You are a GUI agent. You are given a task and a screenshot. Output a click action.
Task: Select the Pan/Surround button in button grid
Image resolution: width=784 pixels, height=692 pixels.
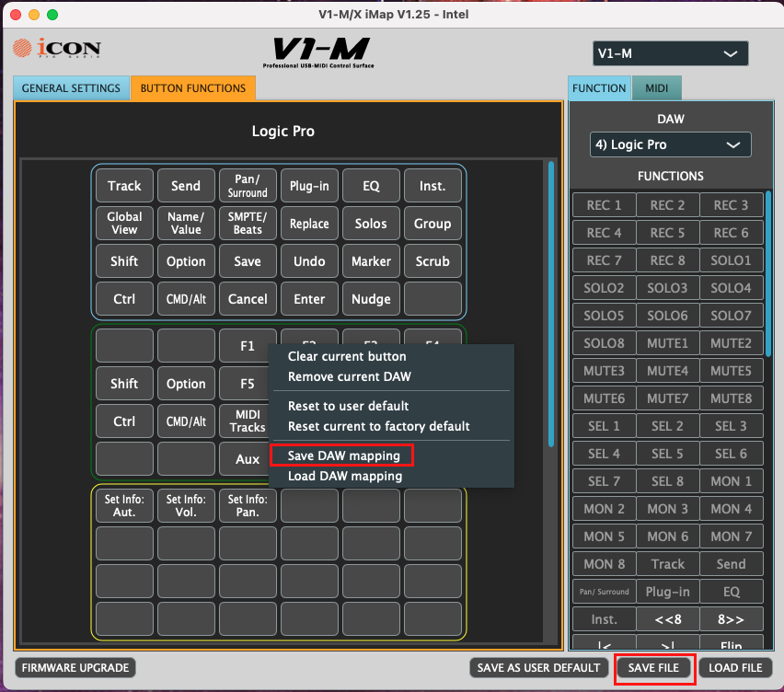coord(248,186)
